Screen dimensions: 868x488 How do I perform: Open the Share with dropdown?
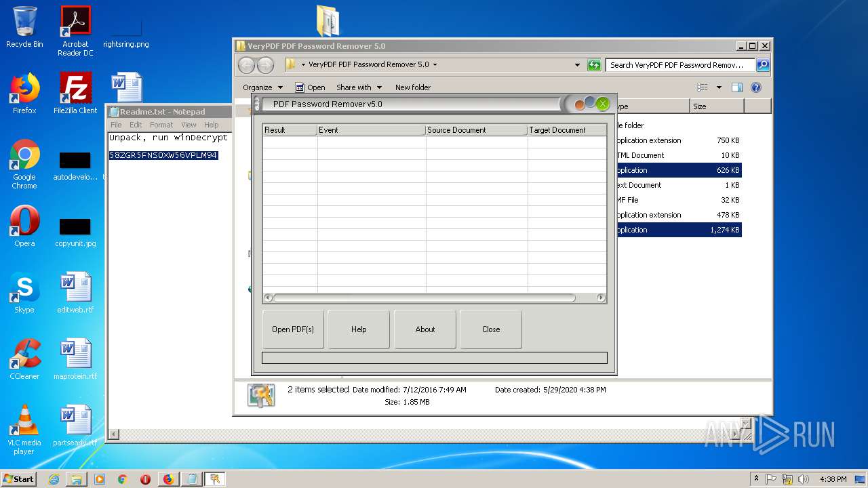359,87
